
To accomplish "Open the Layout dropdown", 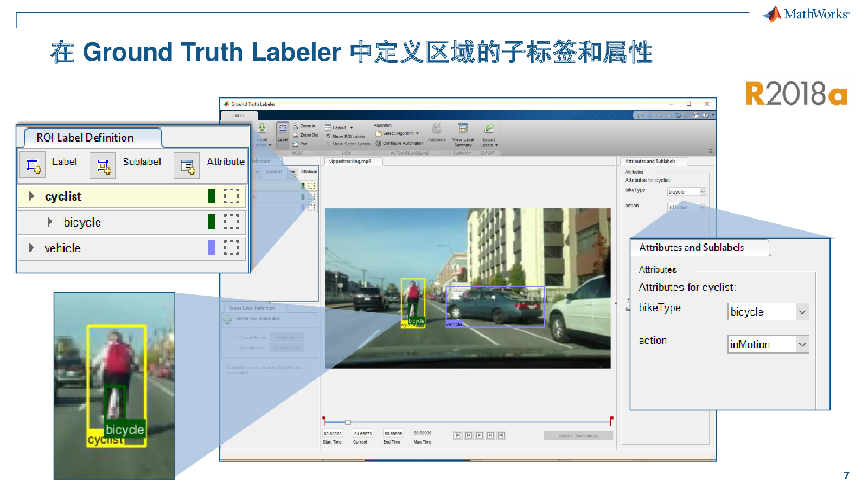I will (340, 127).
